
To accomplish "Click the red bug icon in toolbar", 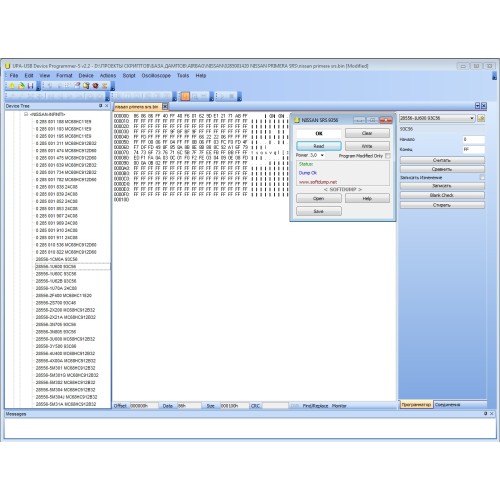I will (x=96, y=86).
